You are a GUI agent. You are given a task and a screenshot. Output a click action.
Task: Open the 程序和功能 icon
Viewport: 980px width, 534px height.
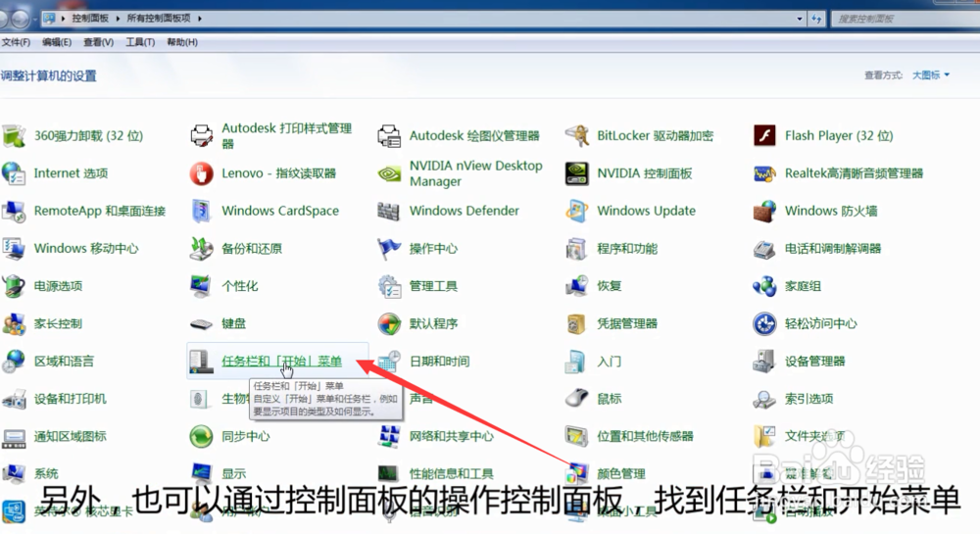[x=576, y=249]
